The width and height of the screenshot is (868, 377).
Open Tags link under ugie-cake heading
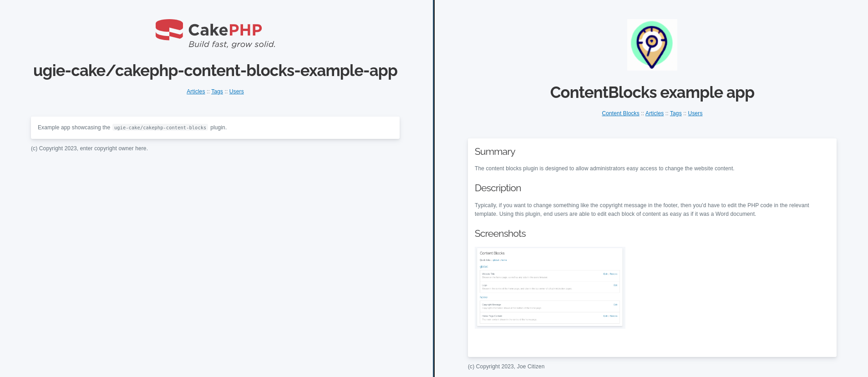(x=217, y=92)
